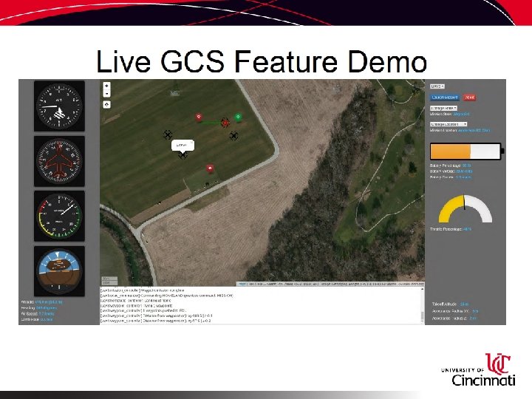The width and height of the screenshot is (532, 399).
Task: Click the Acceptance Radius Z value
Action: point(473,318)
